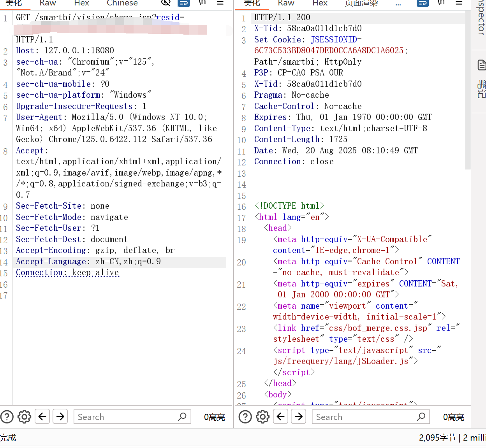This screenshot has height=448, width=486.
Task: Click the Connection: close response header
Action: point(294,162)
